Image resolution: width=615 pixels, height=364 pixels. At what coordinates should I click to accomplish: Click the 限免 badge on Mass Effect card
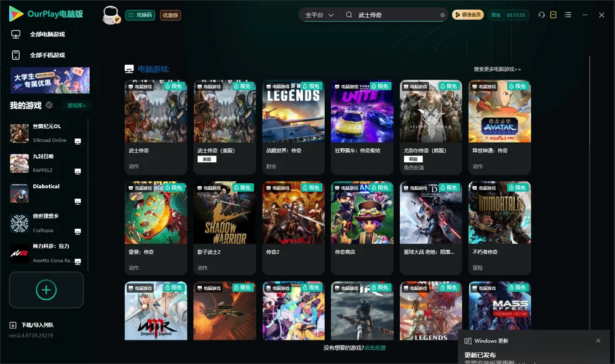517,288
